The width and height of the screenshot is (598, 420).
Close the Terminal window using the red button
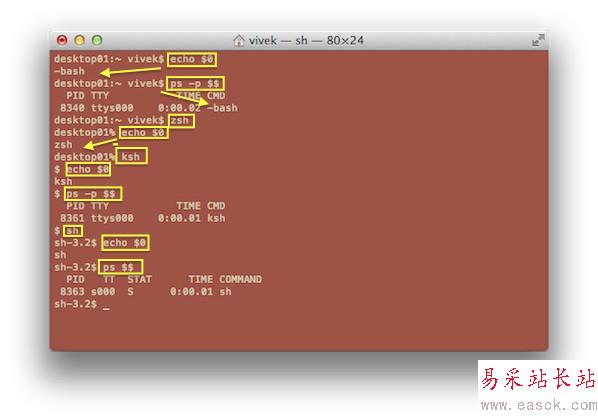[x=62, y=40]
